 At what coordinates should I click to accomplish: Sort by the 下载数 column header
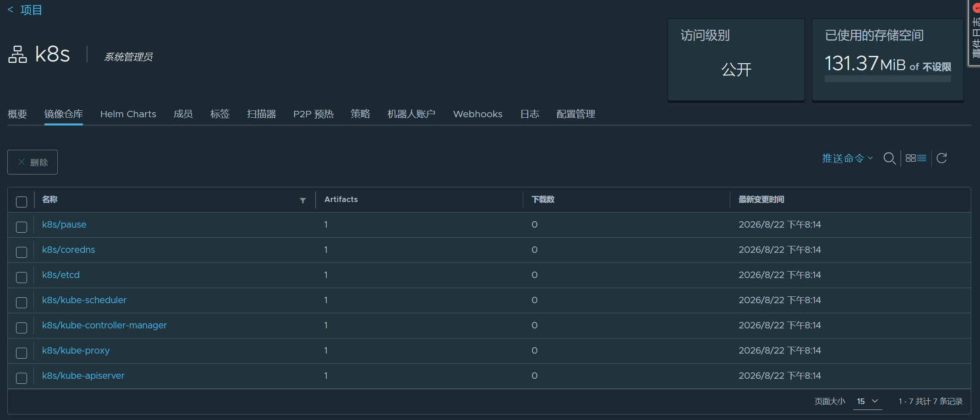click(543, 199)
